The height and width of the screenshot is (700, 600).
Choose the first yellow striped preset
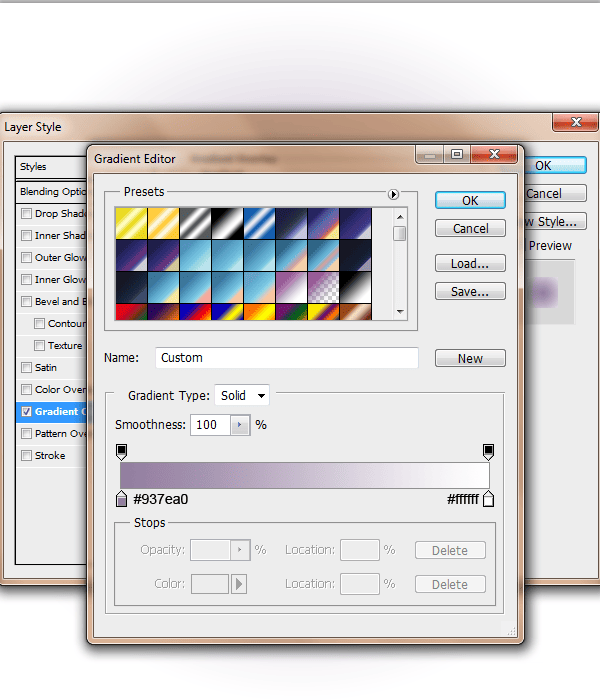[x=131, y=223]
